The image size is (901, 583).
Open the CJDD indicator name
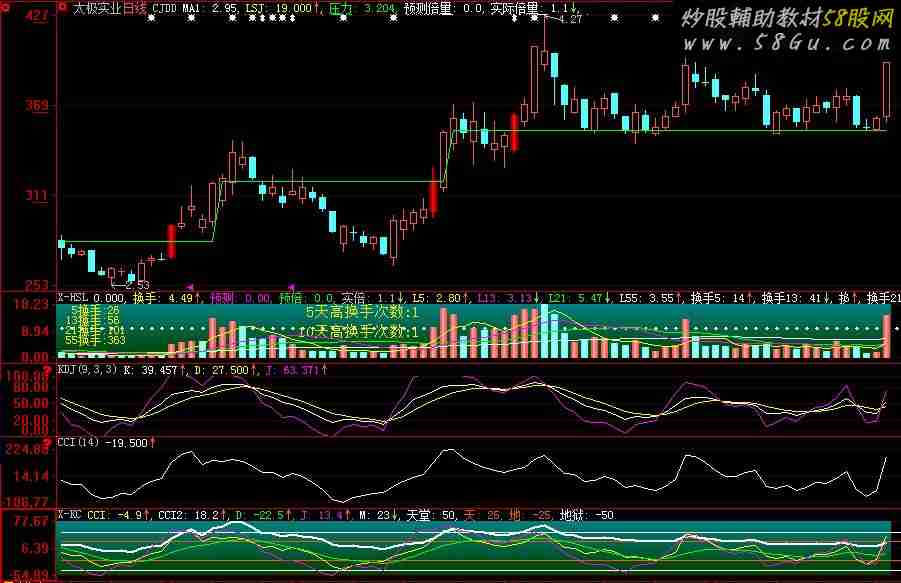coord(164,9)
